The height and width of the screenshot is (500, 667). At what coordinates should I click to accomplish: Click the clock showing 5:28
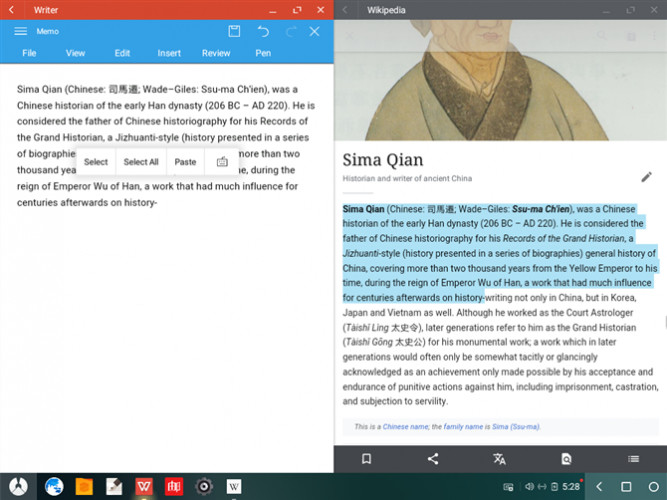(570, 486)
